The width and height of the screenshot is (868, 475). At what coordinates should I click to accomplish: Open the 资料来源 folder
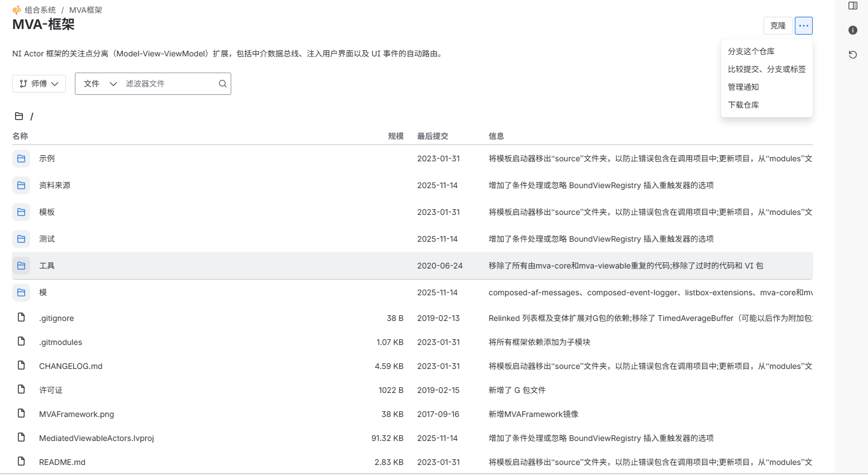(x=55, y=185)
